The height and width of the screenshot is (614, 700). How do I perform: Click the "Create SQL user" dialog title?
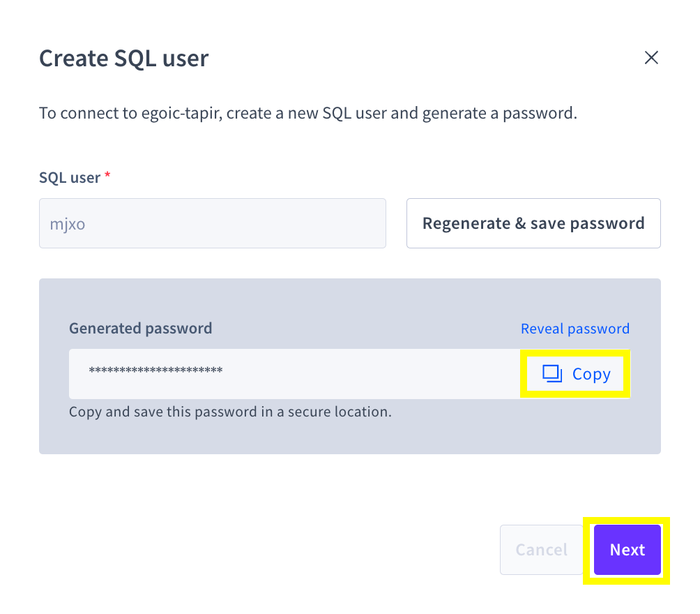[123, 58]
